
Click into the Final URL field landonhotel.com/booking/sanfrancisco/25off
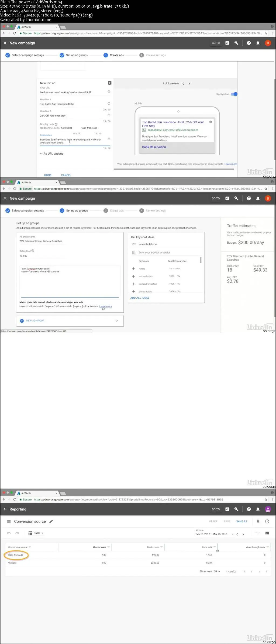point(73,92)
